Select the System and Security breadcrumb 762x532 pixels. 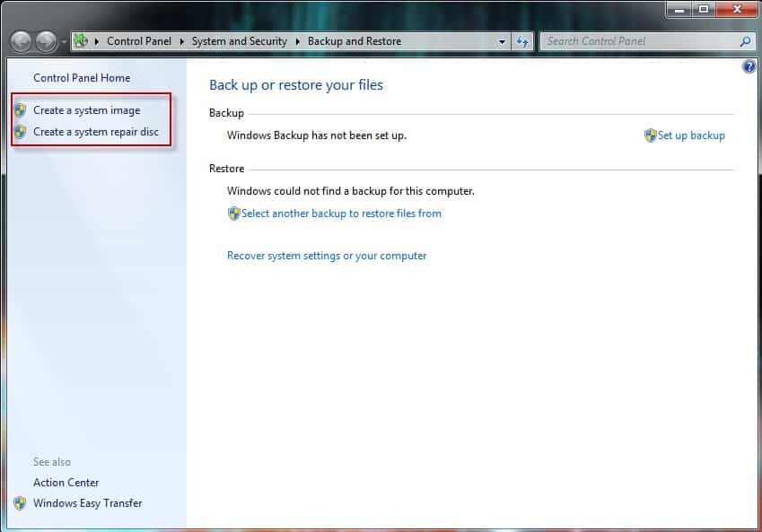click(239, 41)
